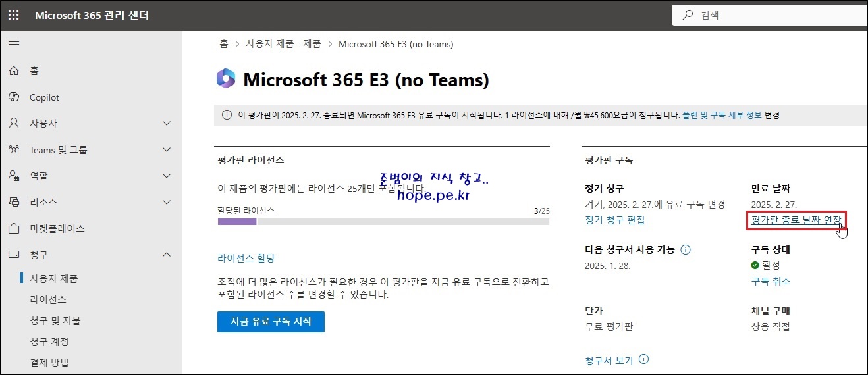Click the assigned licenses progress bar
This screenshot has height=375, width=868.
[383, 222]
